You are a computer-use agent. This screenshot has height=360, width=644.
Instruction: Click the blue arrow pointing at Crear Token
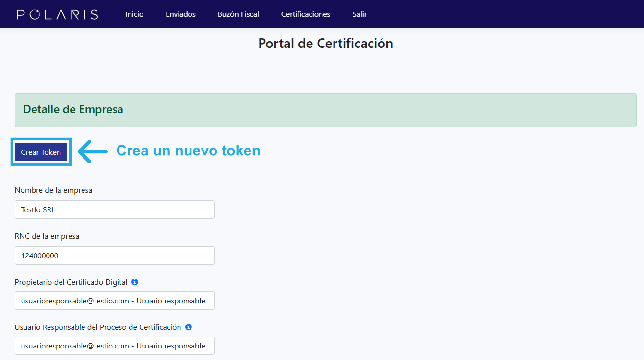click(93, 151)
